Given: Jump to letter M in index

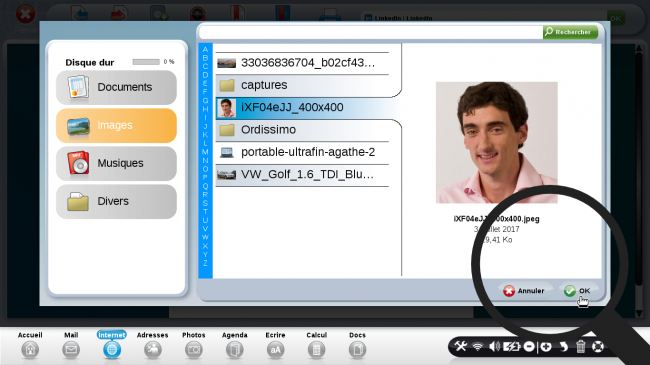Looking at the screenshot, I should click(x=205, y=152).
